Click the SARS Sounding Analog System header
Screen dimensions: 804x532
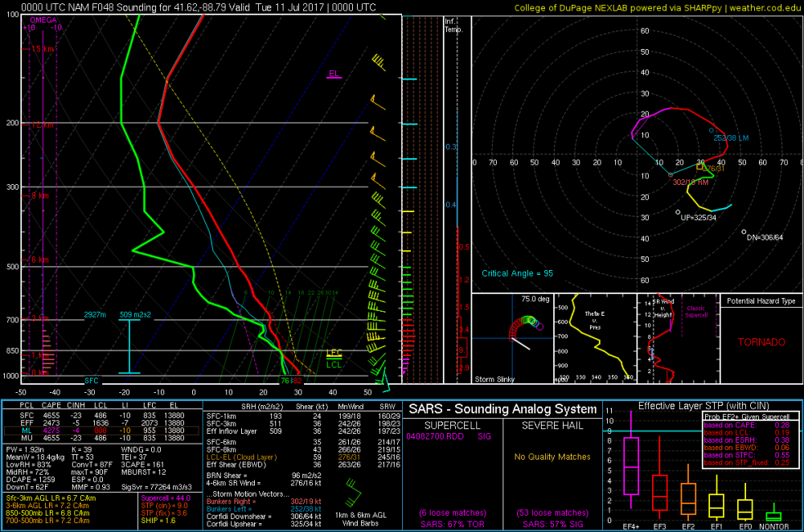[x=503, y=410]
